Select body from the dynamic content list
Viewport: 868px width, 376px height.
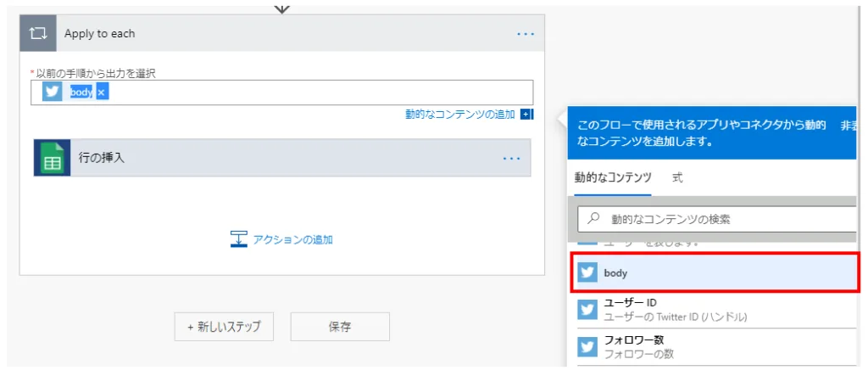[715, 272]
